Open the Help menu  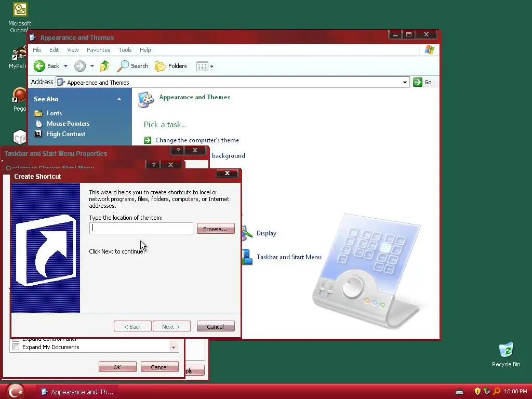145,50
